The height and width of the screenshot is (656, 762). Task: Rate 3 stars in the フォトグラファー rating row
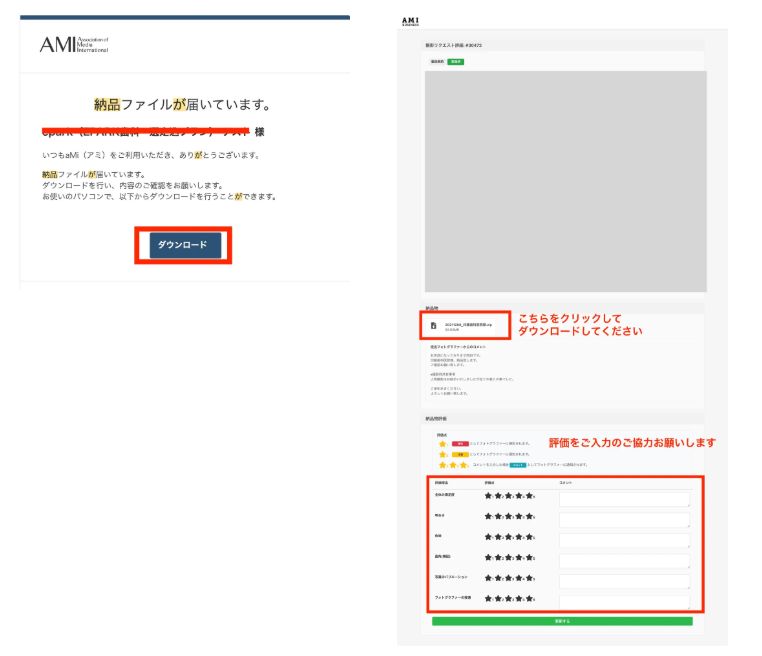(x=509, y=599)
